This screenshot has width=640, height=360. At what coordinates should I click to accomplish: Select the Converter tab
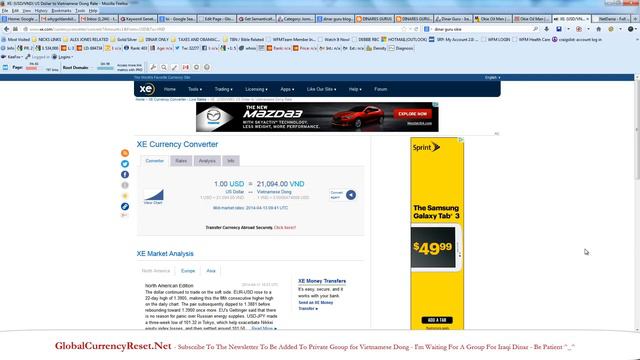155,161
